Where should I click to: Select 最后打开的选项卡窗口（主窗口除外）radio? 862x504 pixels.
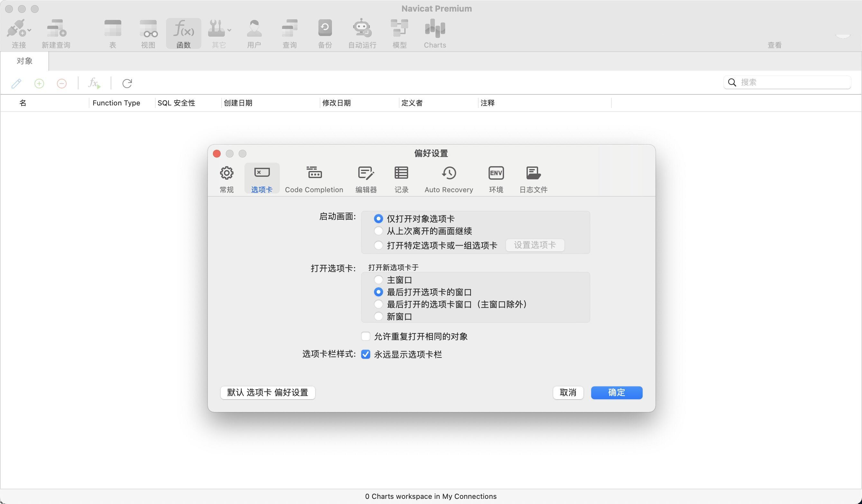point(378,304)
